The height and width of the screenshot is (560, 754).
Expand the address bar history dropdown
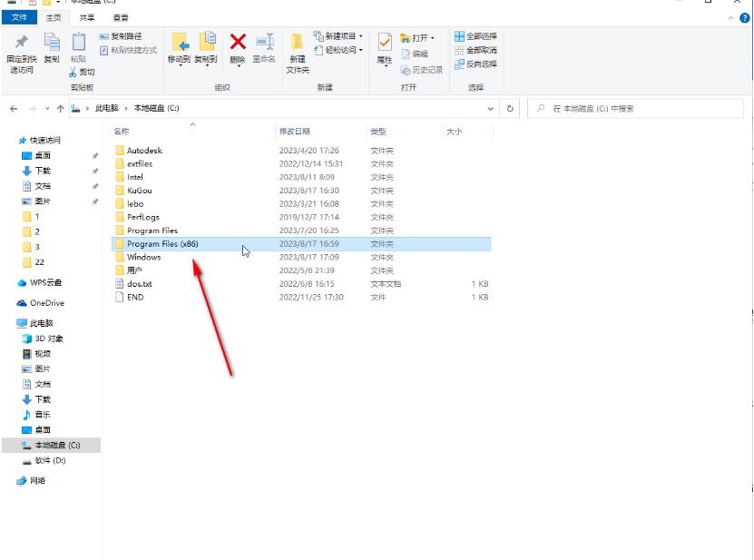click(x=491, y=109)
